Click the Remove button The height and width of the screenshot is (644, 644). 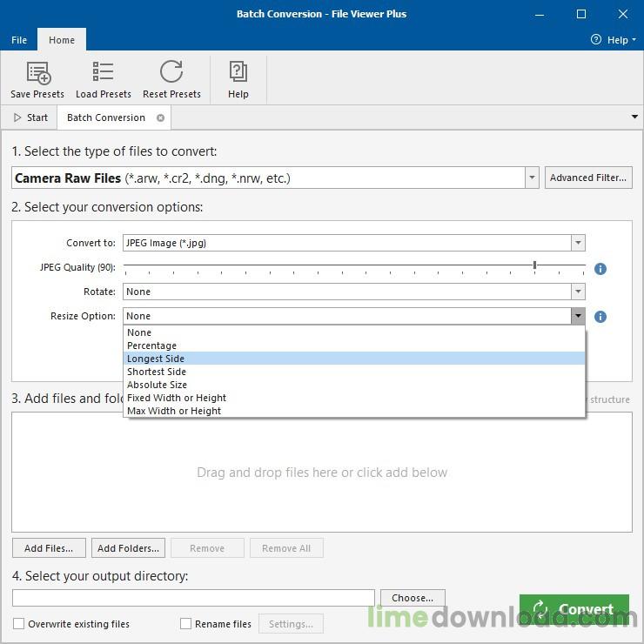[x=207, y=548]
